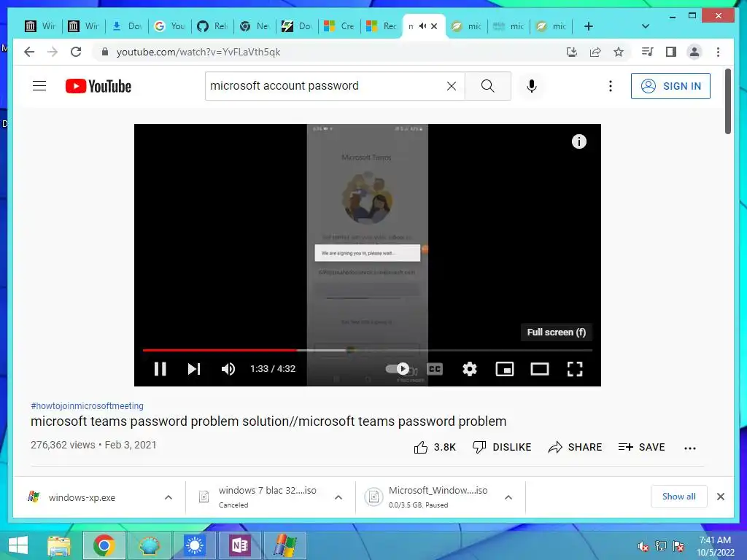
Task: Reload the YouTube page
Action: coord(76,52)
